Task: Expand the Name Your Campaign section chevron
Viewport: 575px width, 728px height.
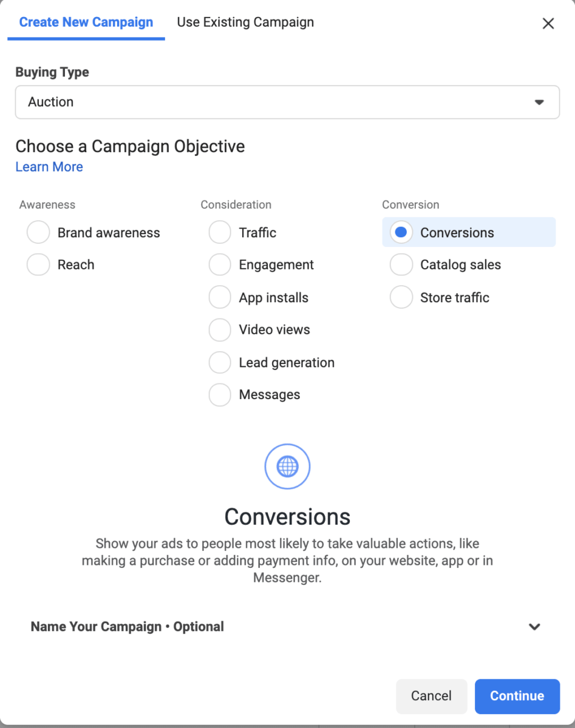Action: tap(534, 627)
